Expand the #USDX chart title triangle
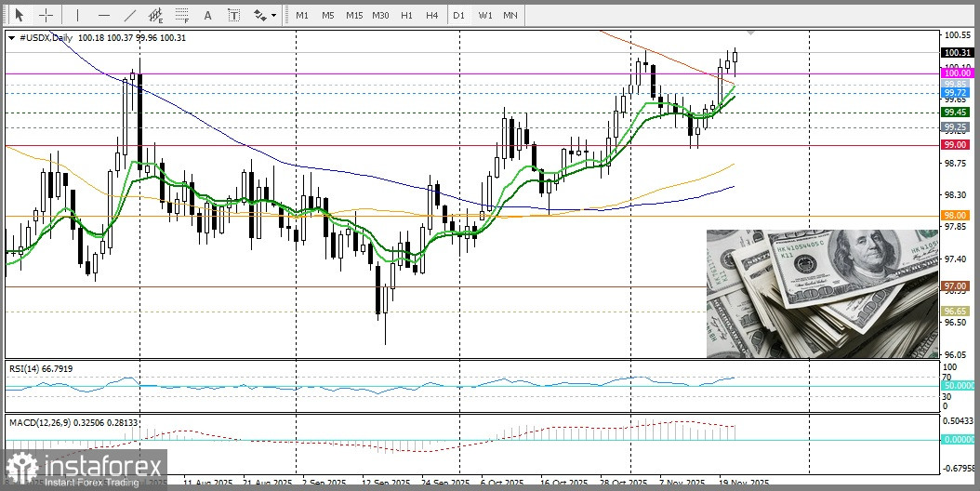The width and height of the screenshot is (980, 491). click(x=11, y=37)
